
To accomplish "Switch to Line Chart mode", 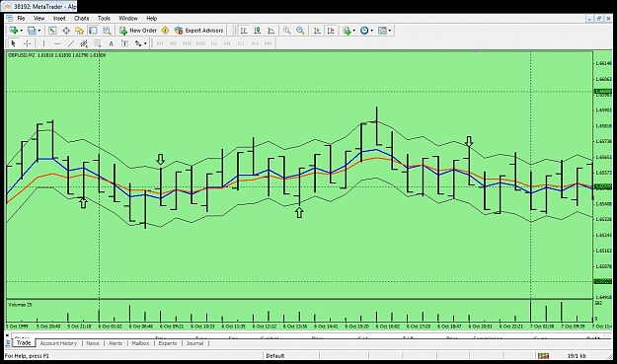I will pos(271,31).
